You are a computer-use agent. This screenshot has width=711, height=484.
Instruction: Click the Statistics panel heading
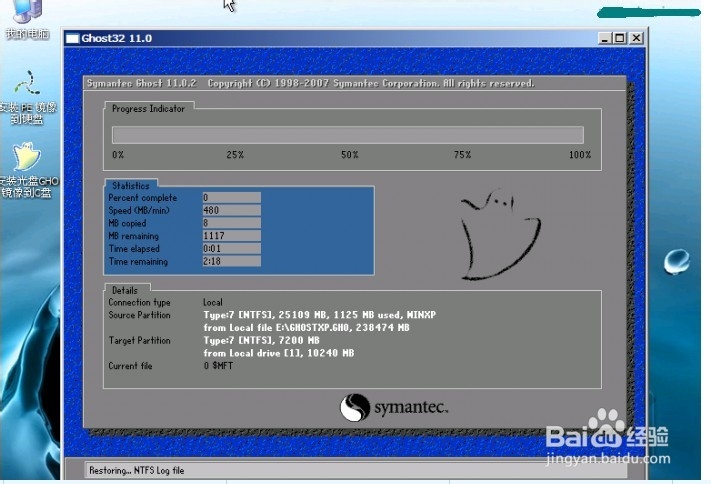[x=131, y=186]
